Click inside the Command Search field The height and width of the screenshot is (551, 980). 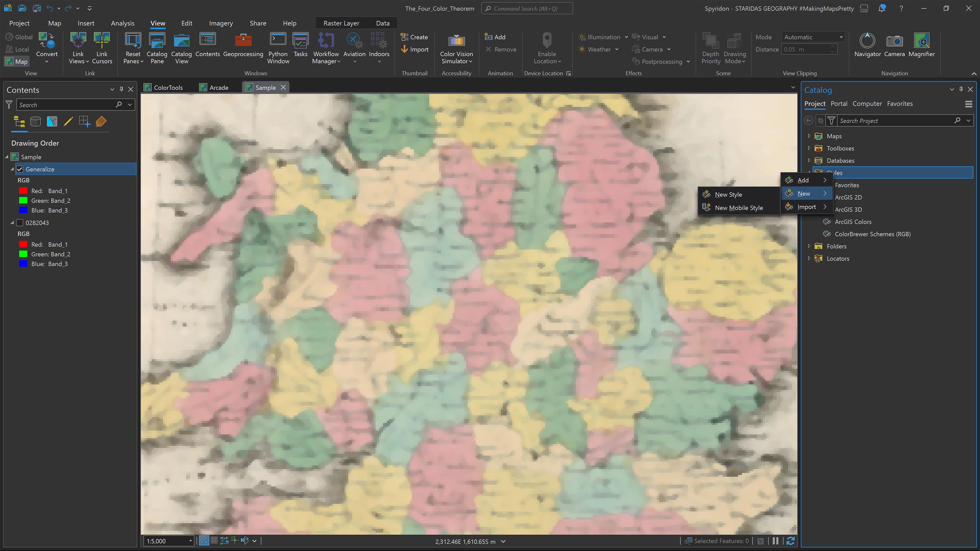tap(527, 8)
